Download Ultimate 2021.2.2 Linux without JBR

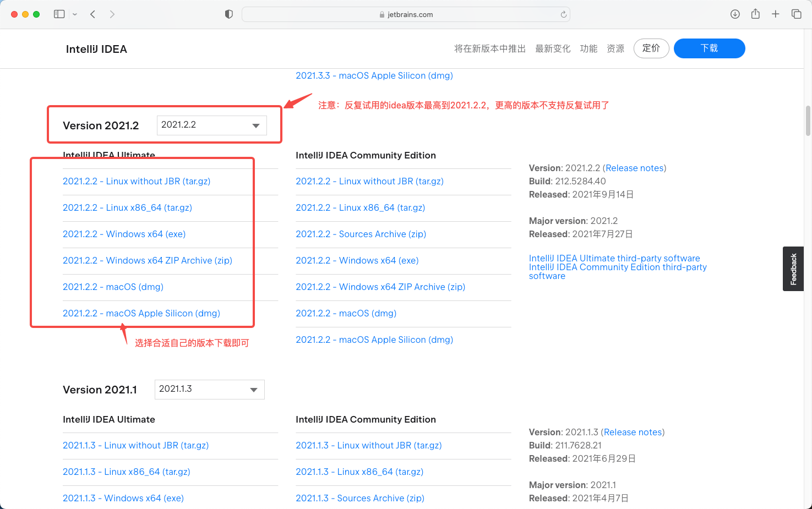click(x=137, y=181)
